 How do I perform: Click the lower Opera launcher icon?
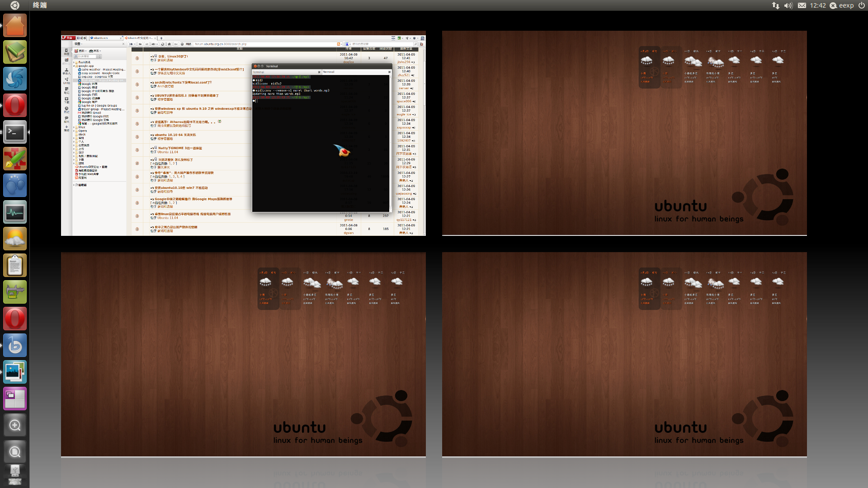pos(15,319)
